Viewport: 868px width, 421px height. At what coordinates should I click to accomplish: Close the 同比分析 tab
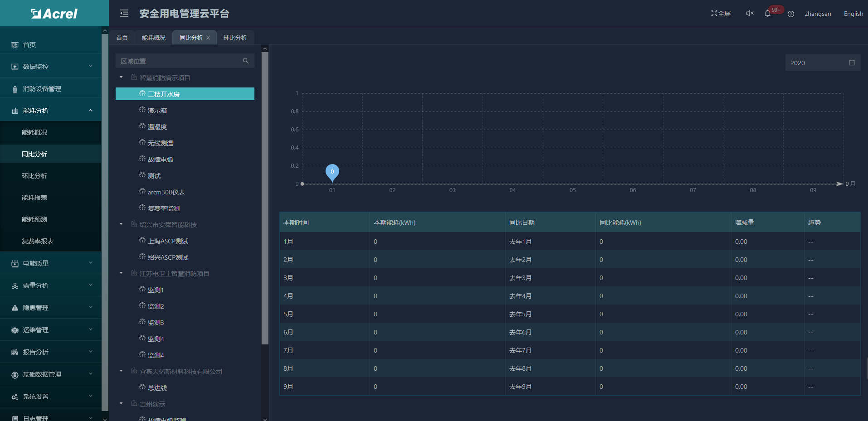pos(208,38)
